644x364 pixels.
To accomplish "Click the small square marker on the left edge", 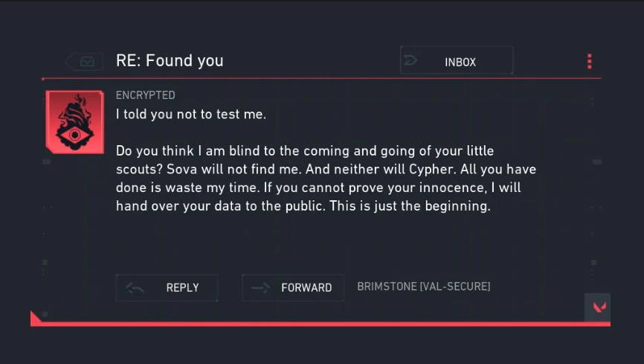I will [45, 262].
